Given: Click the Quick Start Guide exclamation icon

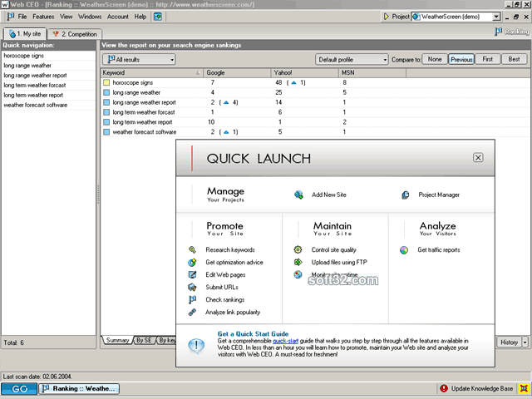Looking at the screenshot, I should pyautogui.click(x=196, y=346).
